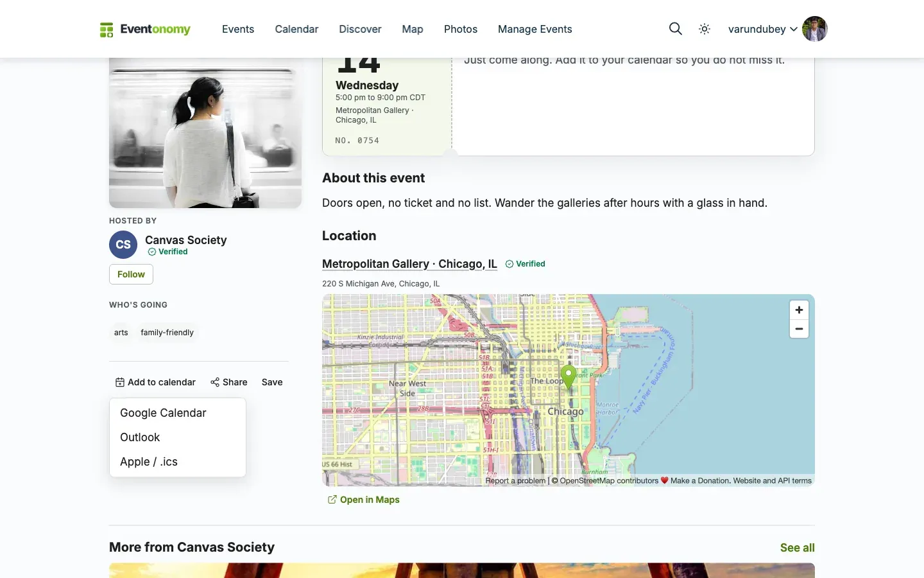This screenshot has height=578, width=924.
Task: Go to the Events nav item
Action: [238, 29]
